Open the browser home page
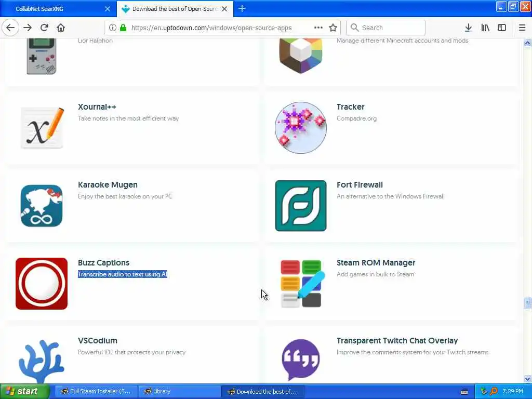This screenshot has height=399, width=532. tap(61, 28)
